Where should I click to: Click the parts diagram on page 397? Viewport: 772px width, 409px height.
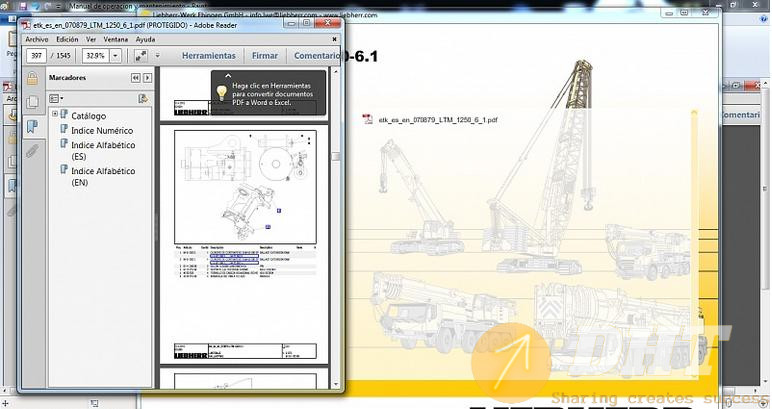[x=245, y=187]
